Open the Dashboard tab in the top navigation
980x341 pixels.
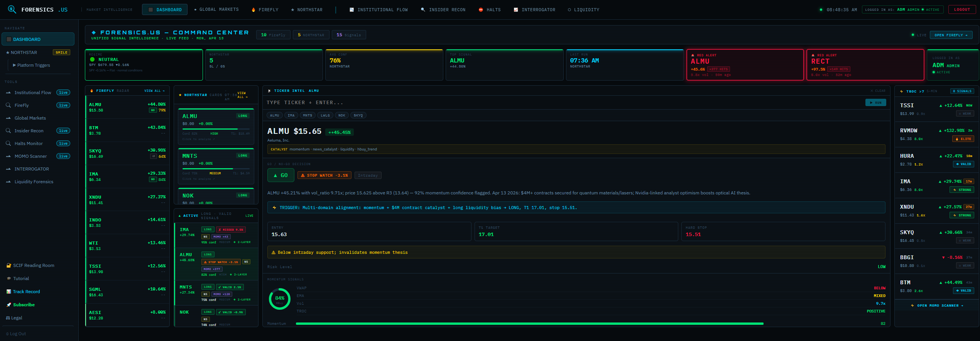point(165,10)
